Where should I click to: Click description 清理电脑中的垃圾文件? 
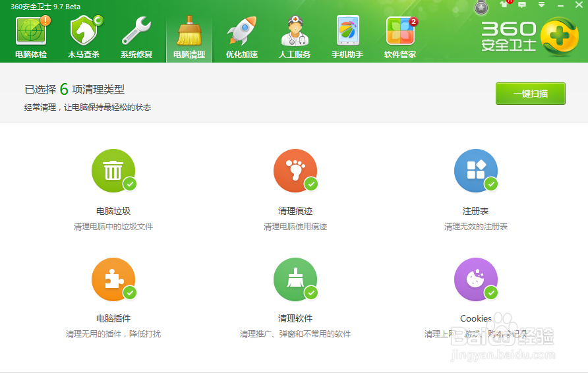pyautogui.click(x=113, y=227)
